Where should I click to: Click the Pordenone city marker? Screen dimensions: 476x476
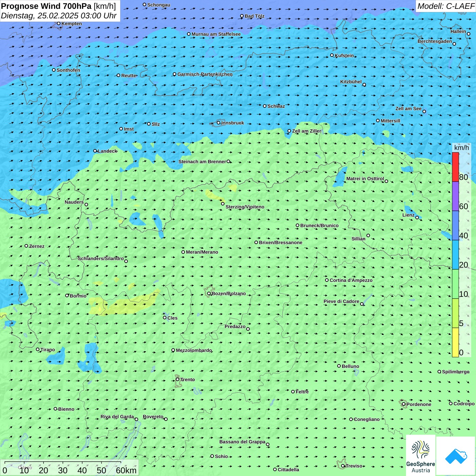tap(404, 404)
